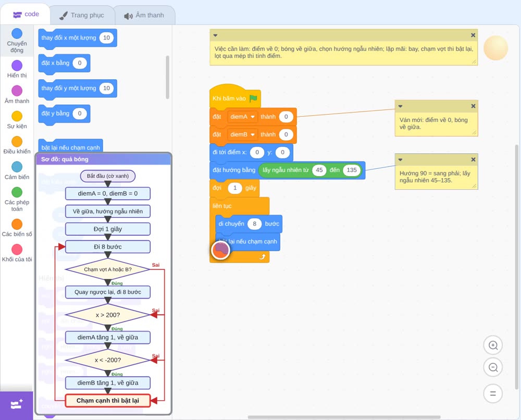Edit the value 0 in diemA set block
This screenshot has height=420, width=521.
286,117
